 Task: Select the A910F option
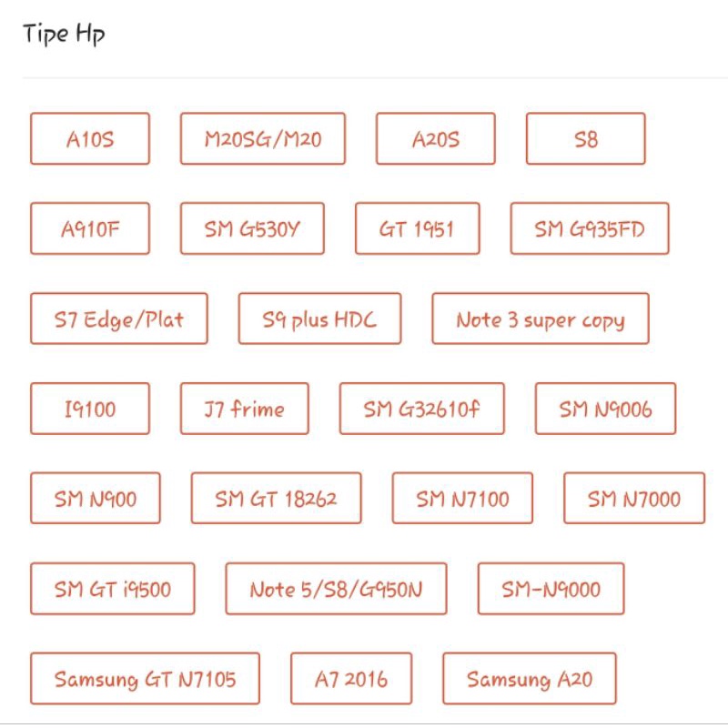(90, 228)
